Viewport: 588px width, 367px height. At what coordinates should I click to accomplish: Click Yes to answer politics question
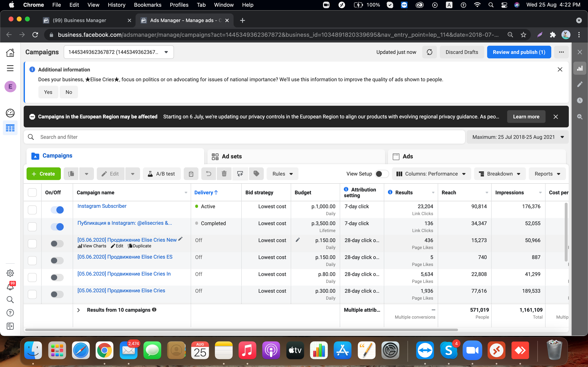(48, 92)
